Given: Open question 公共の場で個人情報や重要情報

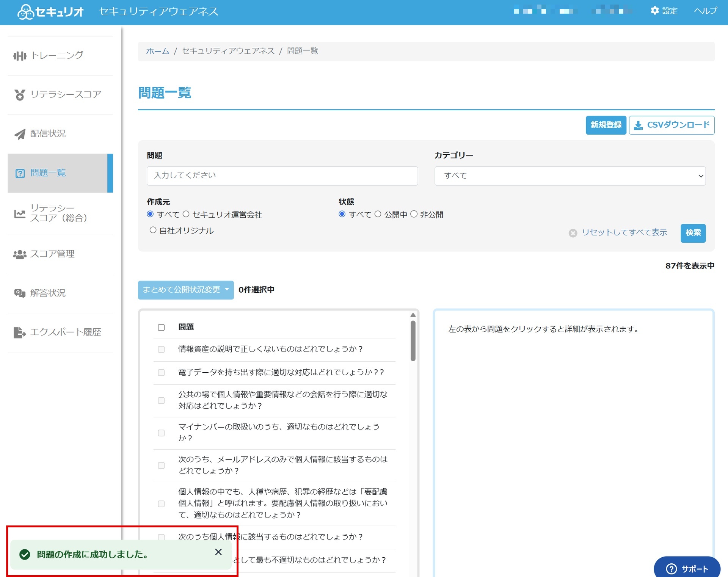Looking at the screenshot, I should click(283, 400).
